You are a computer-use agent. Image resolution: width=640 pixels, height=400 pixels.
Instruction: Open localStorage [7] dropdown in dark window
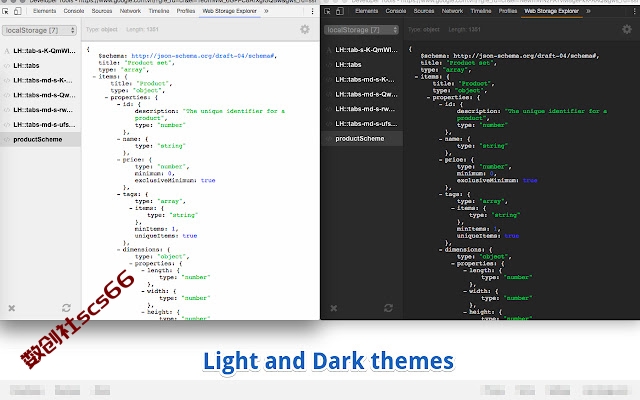point(361,30)
